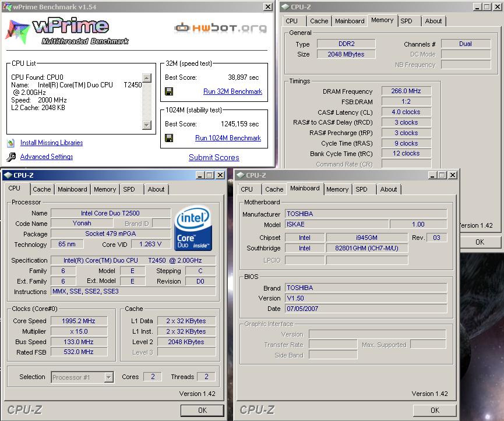Click the Name field Intel Core Duo T2500
The image size is (504, 421).
pos(111,213)
